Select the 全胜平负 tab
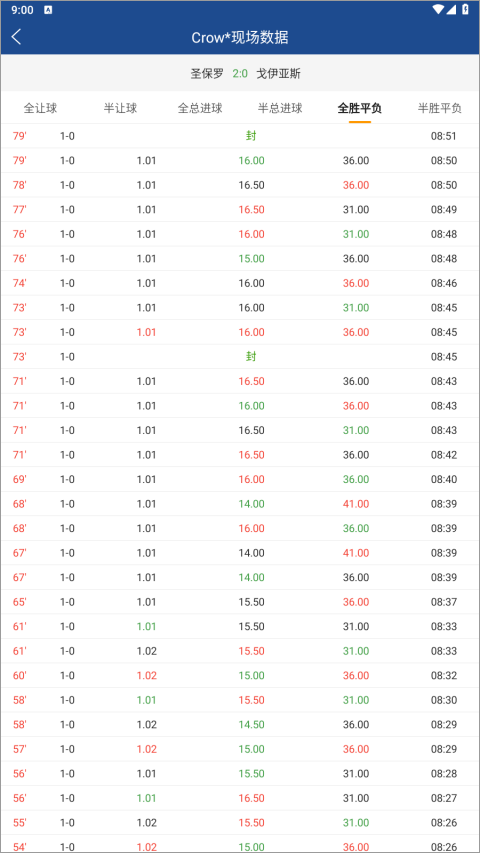Image resolution: width=480 pixels, height=853 pixels. tap(360, 108)
